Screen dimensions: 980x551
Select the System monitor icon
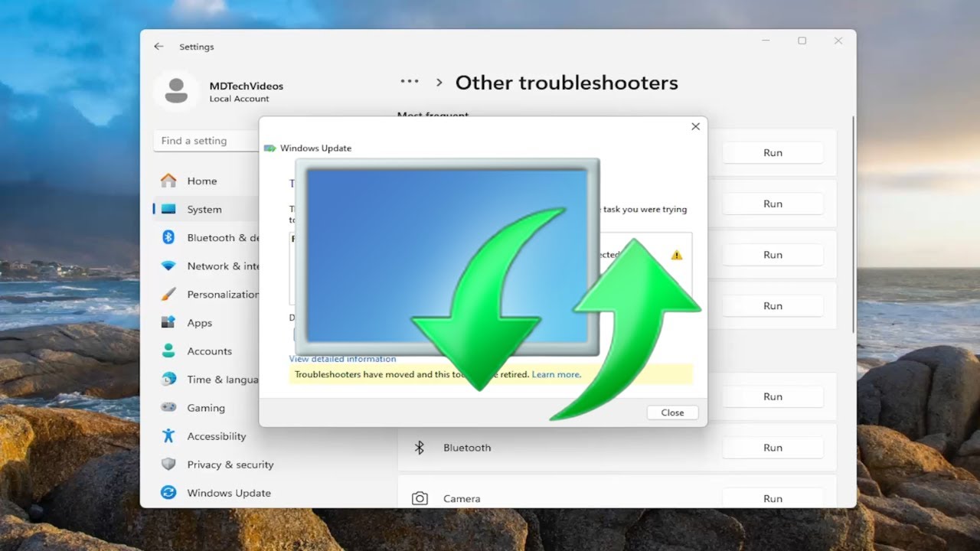click(x=168, y=209)
